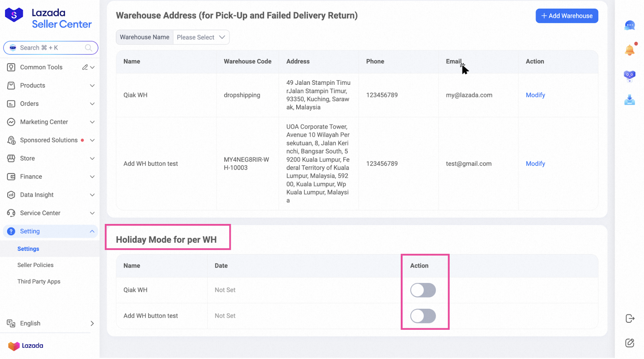
Task: Toggle Holiday Mode for Add WH button test
Action: tap(423, 316)
